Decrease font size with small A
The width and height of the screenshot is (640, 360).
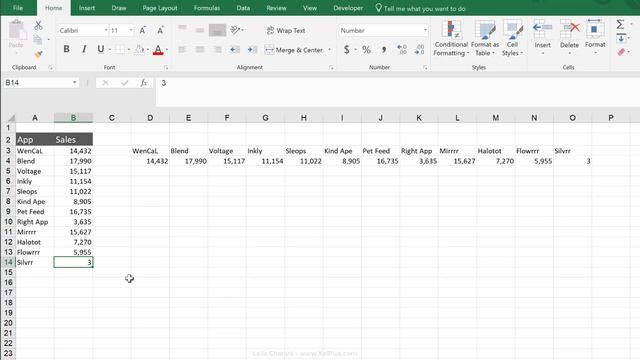pos(160,30)
